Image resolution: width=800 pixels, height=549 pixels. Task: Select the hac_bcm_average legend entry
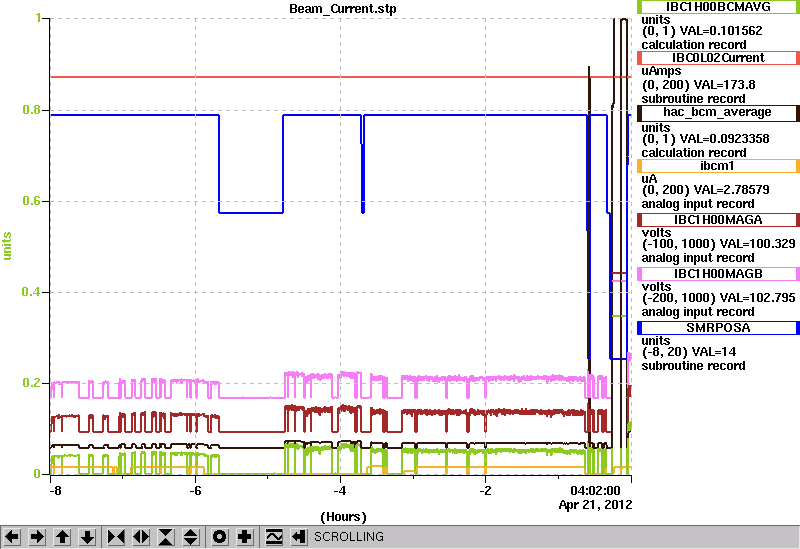(718, 112)
